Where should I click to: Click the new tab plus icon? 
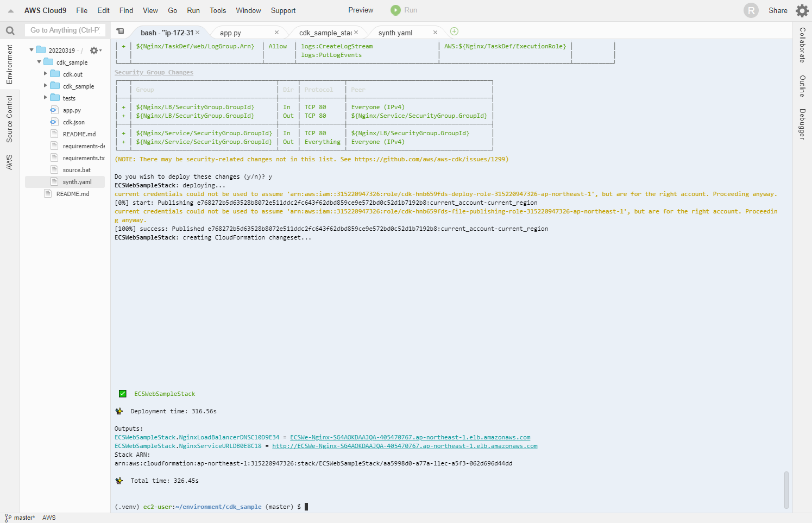[x=455, y=31]
